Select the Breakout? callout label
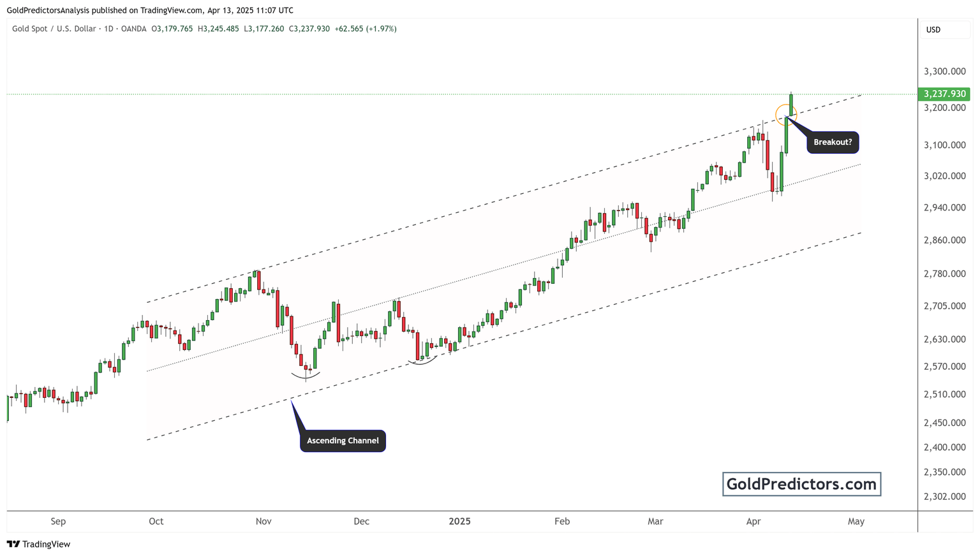Screen dimensions: 980x556 [x=833, y=142]
